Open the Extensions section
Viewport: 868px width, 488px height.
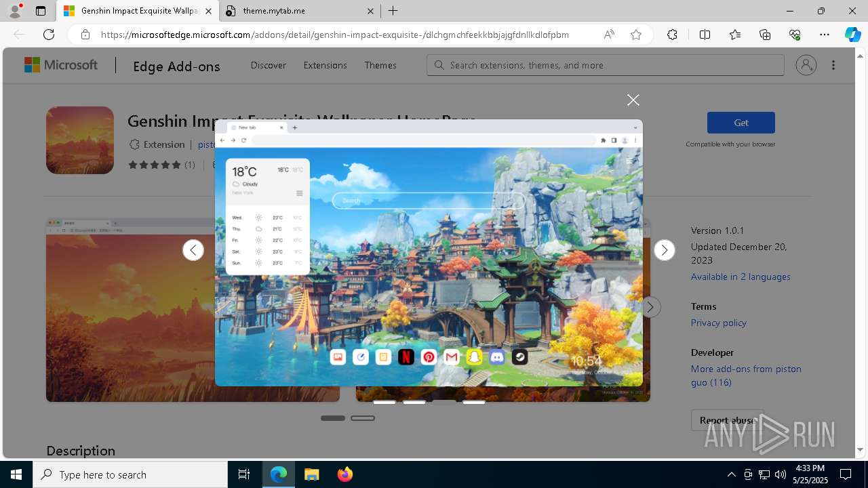tap(325, 65)
